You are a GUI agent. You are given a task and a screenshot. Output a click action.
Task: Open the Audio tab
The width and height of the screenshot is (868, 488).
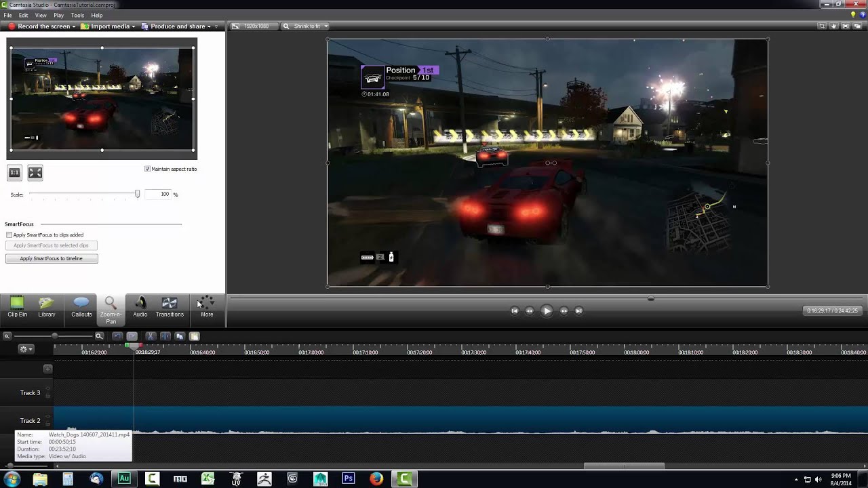click(140, 307)
